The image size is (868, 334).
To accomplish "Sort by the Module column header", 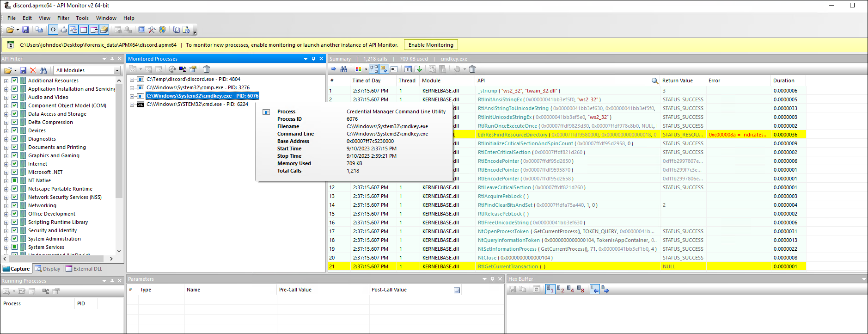I will (x=447, y=80).
